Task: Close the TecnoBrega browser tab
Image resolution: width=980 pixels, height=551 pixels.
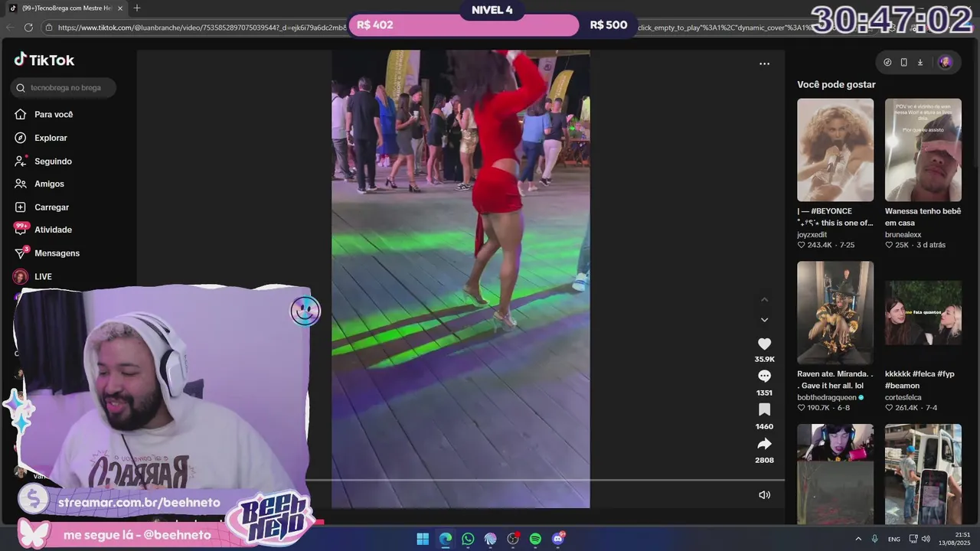Action: click(120, 8)
